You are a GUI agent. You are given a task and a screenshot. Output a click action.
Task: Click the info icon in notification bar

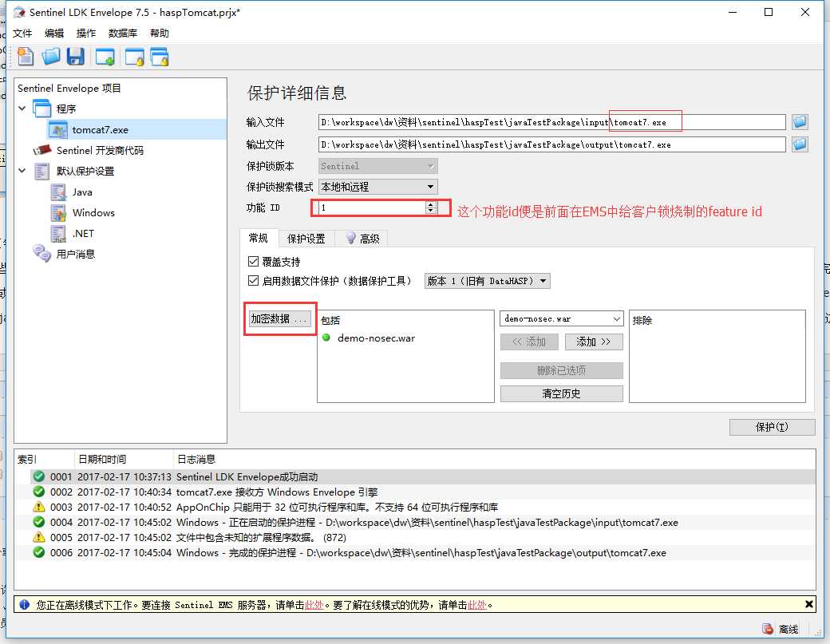tap(25, 604)
